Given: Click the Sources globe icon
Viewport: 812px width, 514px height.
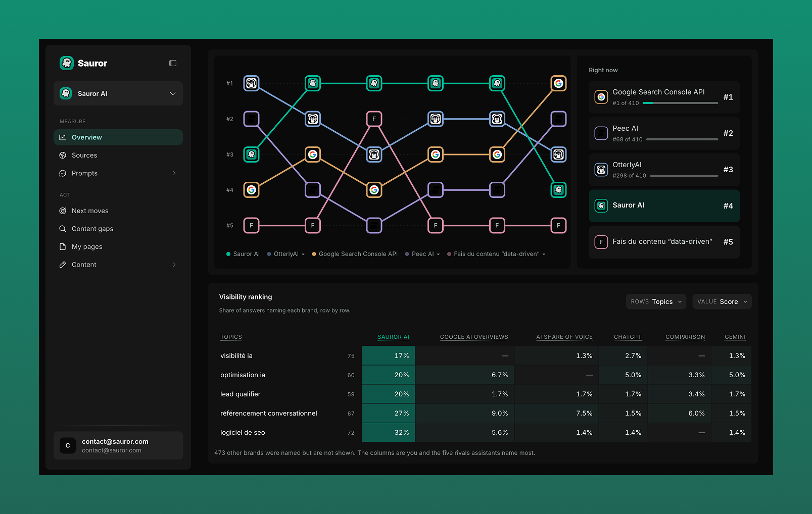Looking at the screenshot, I should coord(63,155).
